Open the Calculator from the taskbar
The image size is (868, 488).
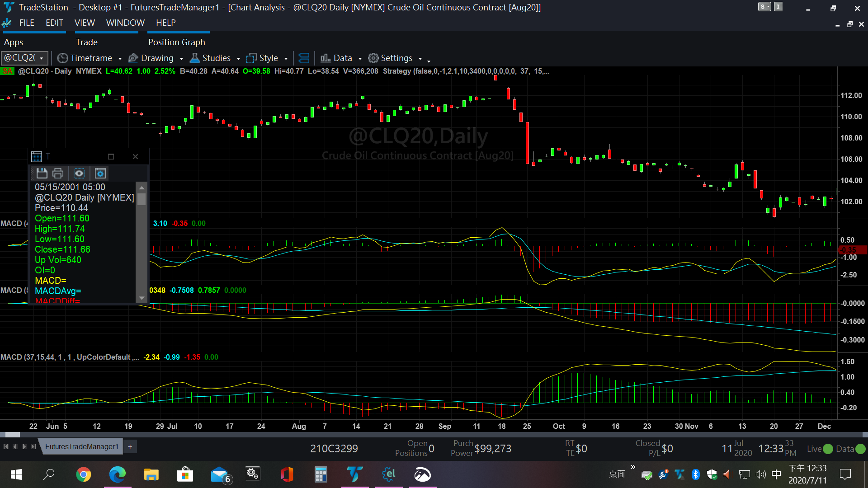321,474
